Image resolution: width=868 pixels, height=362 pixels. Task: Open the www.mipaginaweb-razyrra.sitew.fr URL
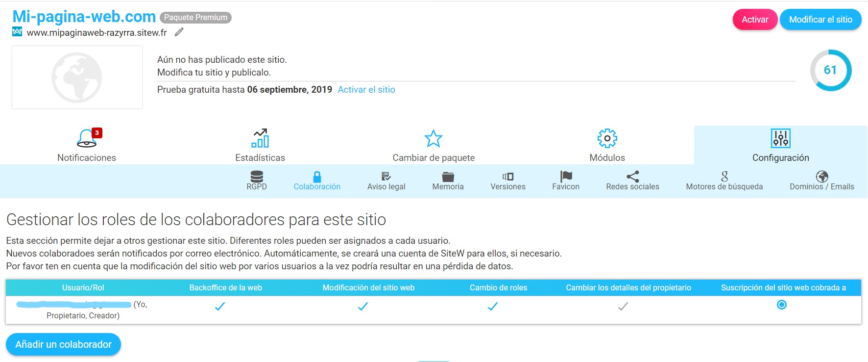point(96,33)
